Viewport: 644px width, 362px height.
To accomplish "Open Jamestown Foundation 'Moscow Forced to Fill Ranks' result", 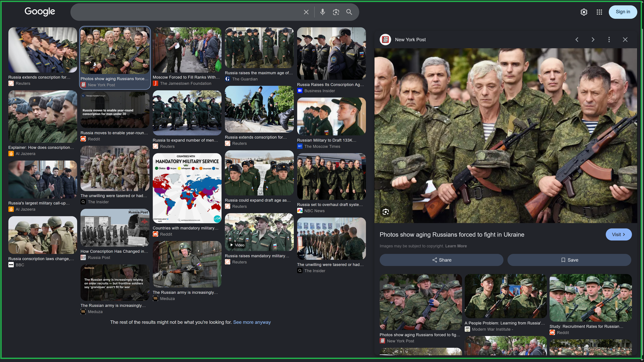I will point(187,50).
